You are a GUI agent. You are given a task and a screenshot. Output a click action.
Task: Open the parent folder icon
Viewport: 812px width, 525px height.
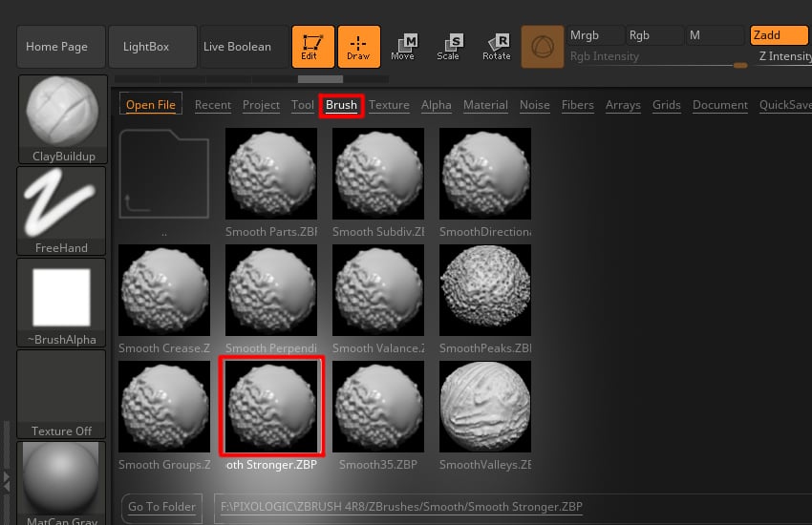(163, 176)
